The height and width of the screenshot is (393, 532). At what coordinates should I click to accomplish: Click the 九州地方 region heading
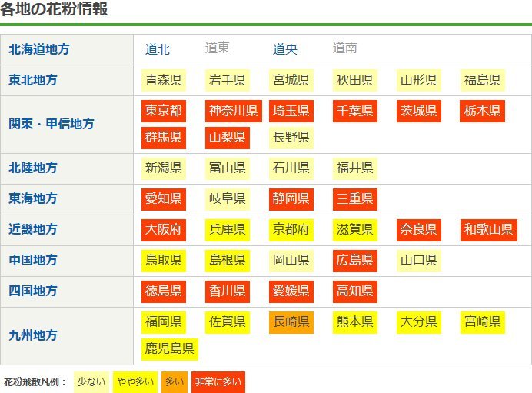(x=33, y=335)
